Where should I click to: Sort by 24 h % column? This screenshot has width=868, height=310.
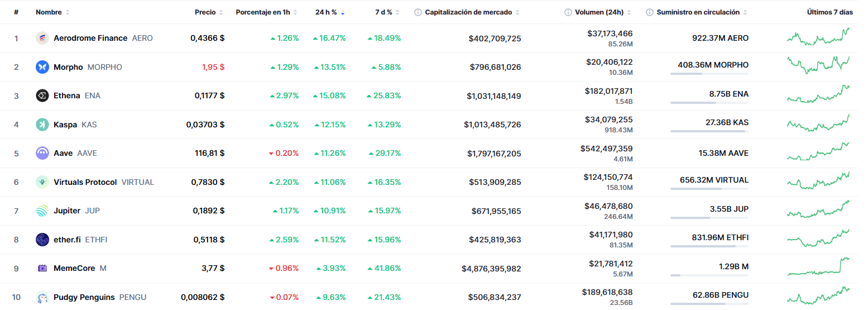coord(326,12)
